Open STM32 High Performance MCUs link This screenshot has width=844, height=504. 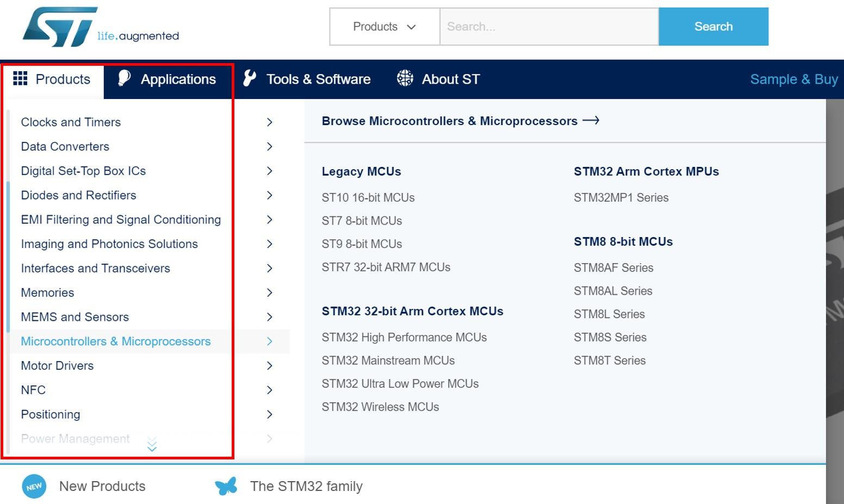(404, 337)
